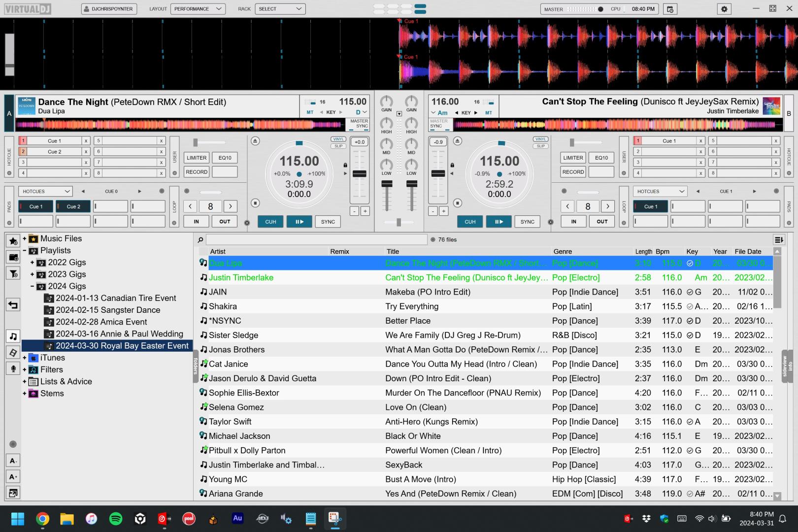Screen dimensions: 798x532
Task: Toggle master tempo MT on deck A
Action: [x=310, y=112]
